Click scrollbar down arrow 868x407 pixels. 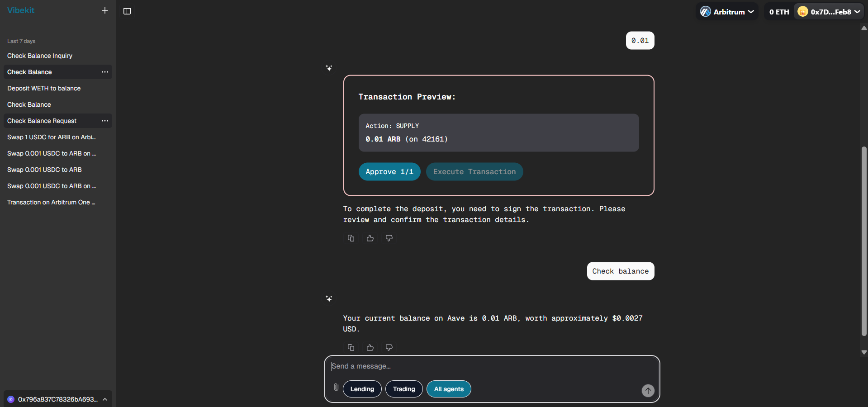click(864, 352)
